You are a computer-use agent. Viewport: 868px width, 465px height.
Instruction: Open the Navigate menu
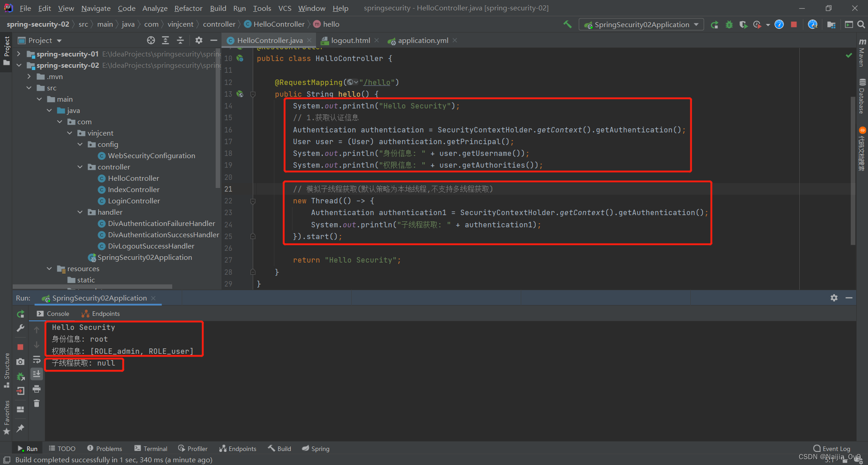click(x=96, y=8)
